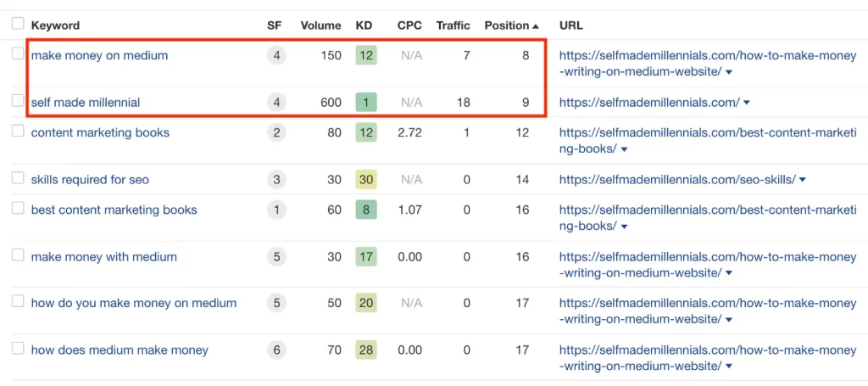Select checkbox for 'skills required for seo'

pyautogui.click(x=18, y=178)
